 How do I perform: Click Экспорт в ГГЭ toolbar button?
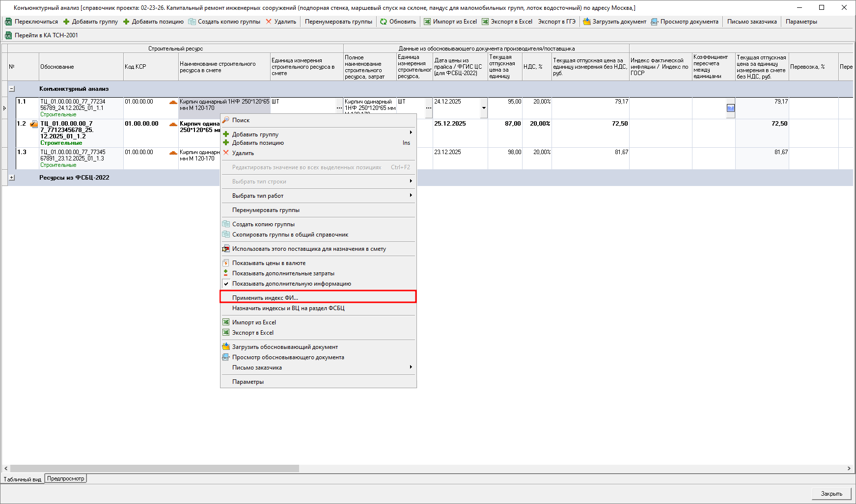[556, 22]
